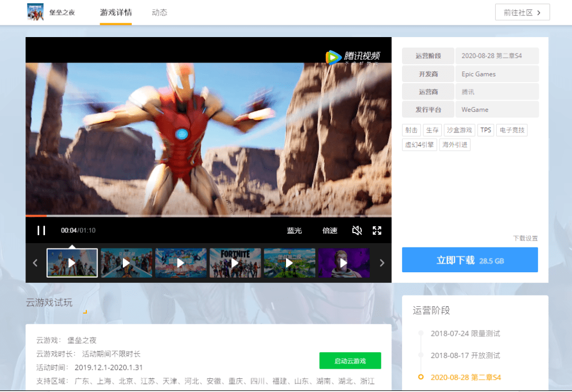Click the 前往社区 button
The width and height of the screenshot is (572, 392).
tap(522, 12)
